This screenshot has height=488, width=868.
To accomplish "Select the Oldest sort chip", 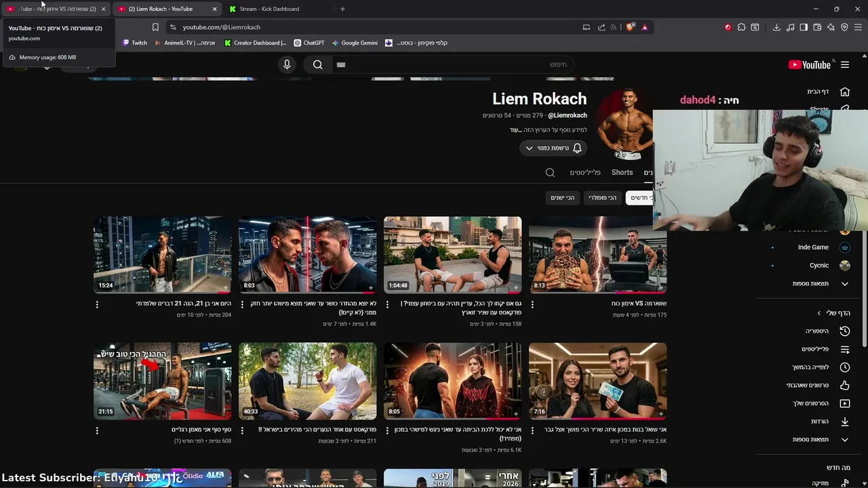I will (x=562, y=198).
